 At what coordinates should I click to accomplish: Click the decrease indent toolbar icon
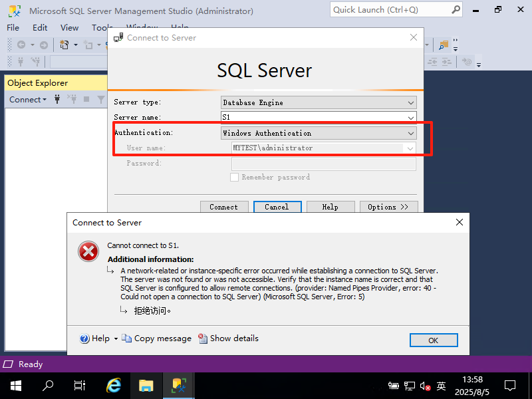coord(432,62)
